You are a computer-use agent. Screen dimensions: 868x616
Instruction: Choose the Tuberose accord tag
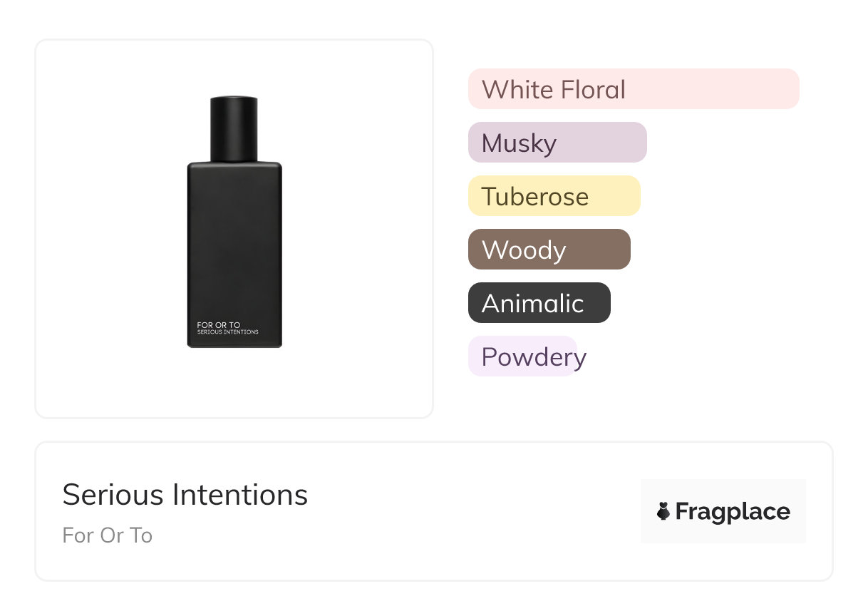554,196
